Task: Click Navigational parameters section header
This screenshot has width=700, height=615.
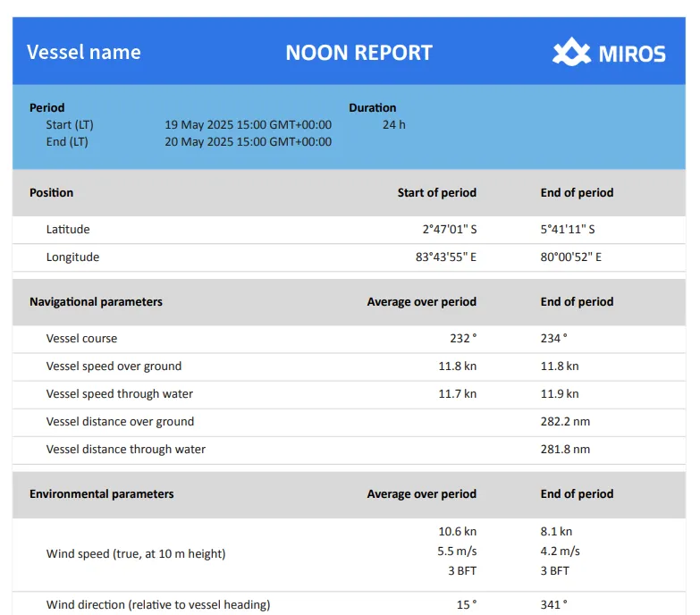Action: (96, 302)
